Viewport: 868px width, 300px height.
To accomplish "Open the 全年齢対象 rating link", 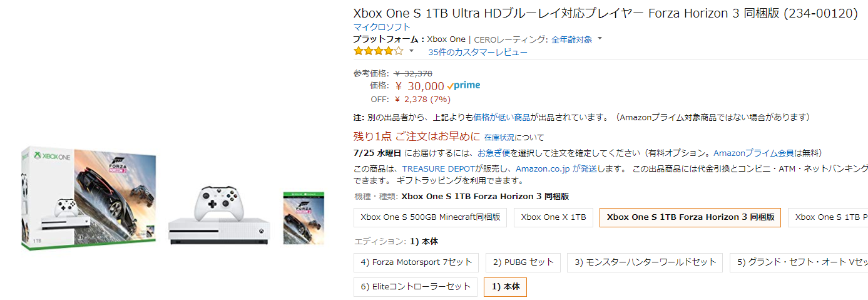I will tap(571, 39).
